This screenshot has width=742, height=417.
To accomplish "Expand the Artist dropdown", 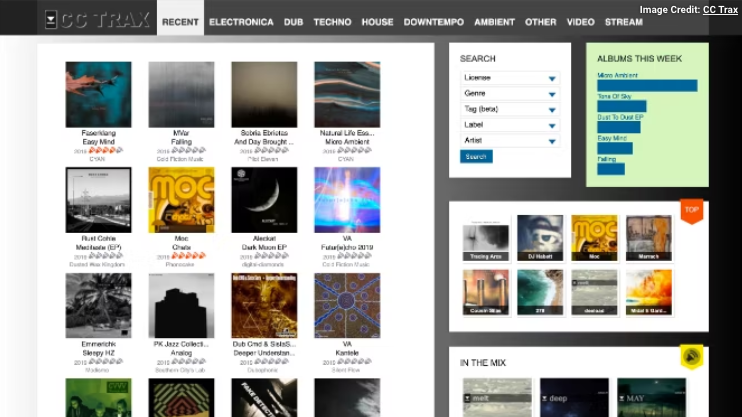I will 510,141.
